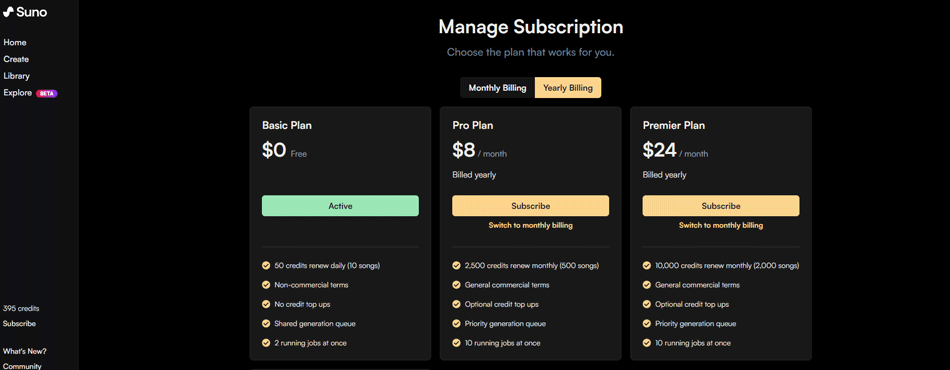Click checkmark icon beside 10,000 credits renew monthly

(x=646, y=265)
